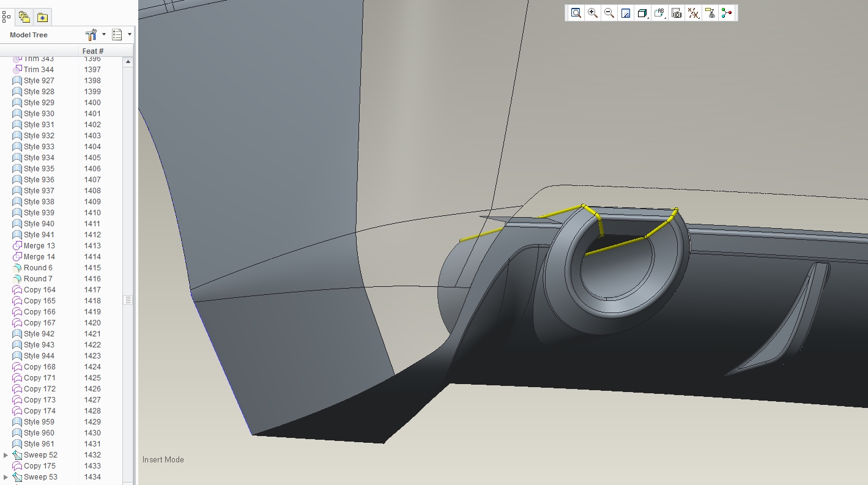
Task: Open the Saved Orientations AB menu
Action: [x=659, y=13]
